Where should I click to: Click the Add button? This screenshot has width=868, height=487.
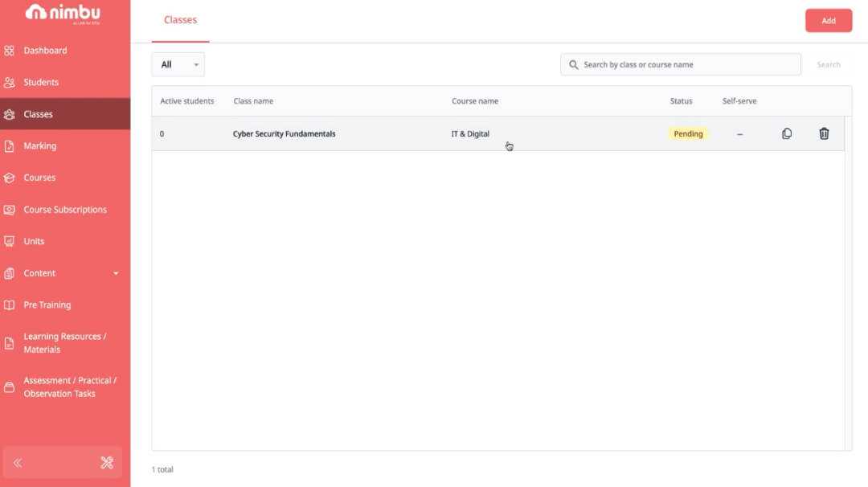click(829, 20)
